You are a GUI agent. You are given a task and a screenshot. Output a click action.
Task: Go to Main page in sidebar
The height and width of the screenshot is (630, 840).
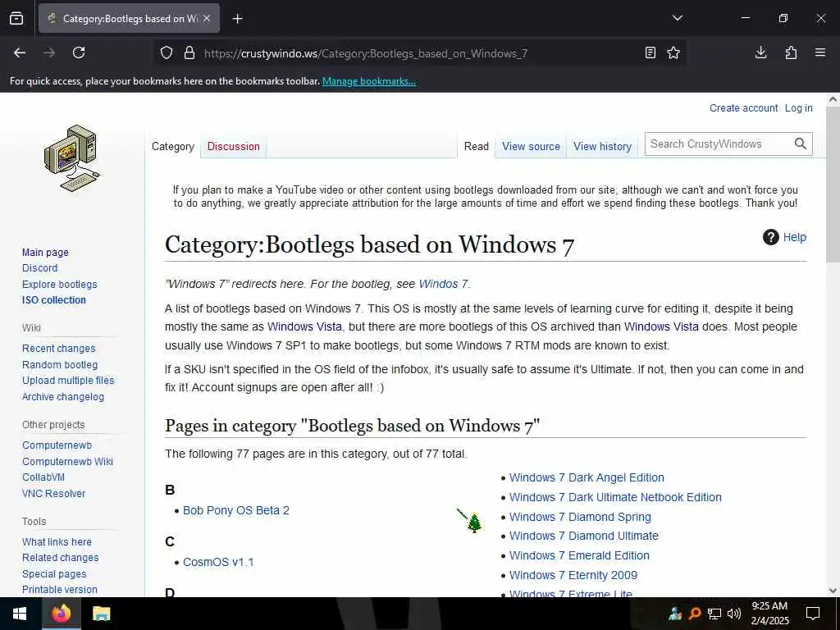point(45,253)
